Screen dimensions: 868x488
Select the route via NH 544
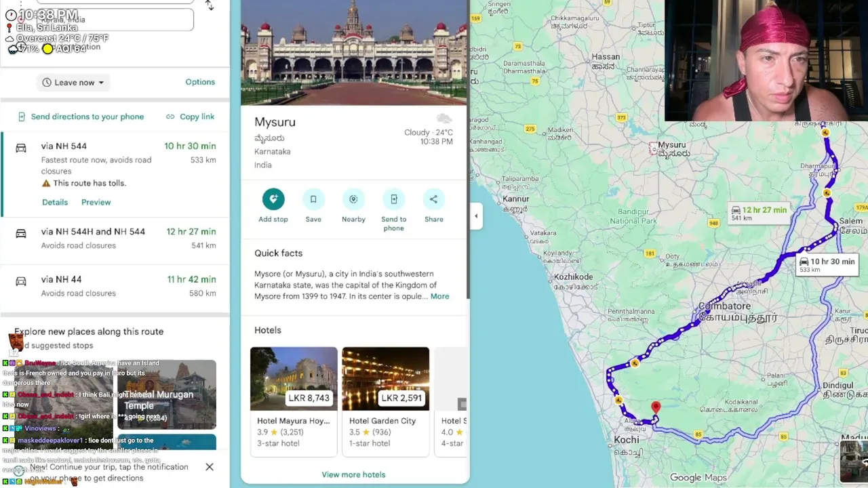point(115,174)
